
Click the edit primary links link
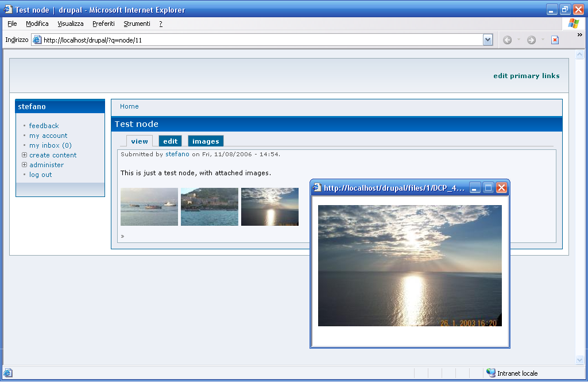[x=526, y=76]
